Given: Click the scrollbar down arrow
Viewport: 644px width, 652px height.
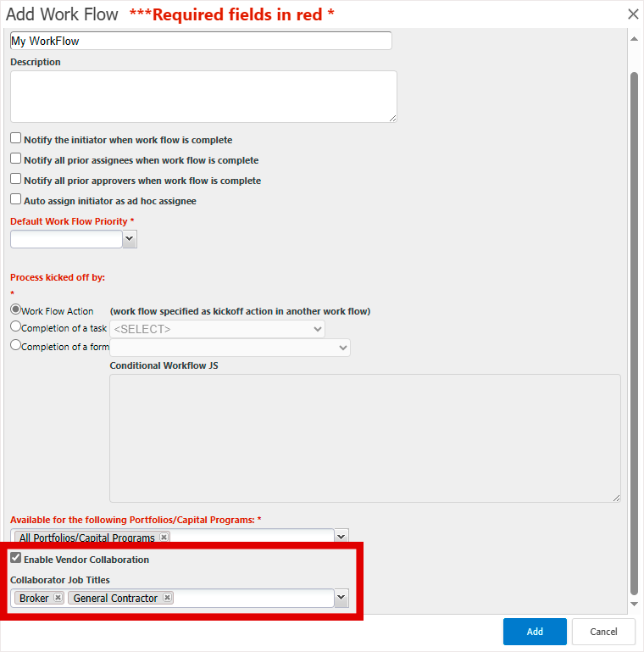Looking at the screenshot, I should [x=634, y=604].
